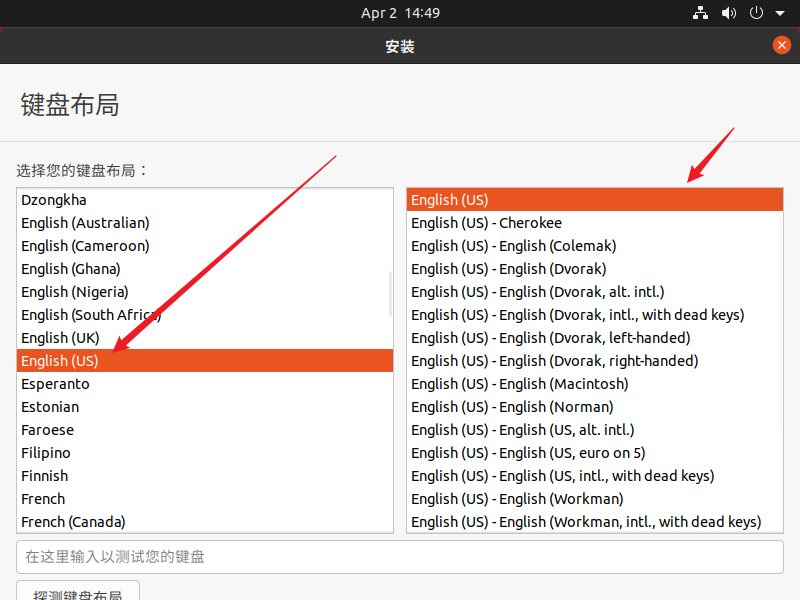Expand the system menu dropdown arrow

tap(780, 13)
